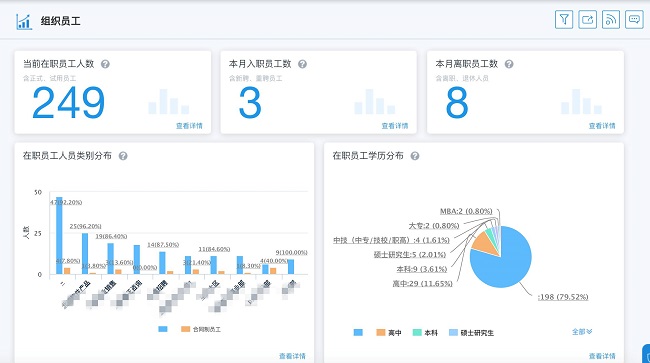Open 查看详情 in 本月离职员工数 card
650x363 pixels.
click(602, 126)
